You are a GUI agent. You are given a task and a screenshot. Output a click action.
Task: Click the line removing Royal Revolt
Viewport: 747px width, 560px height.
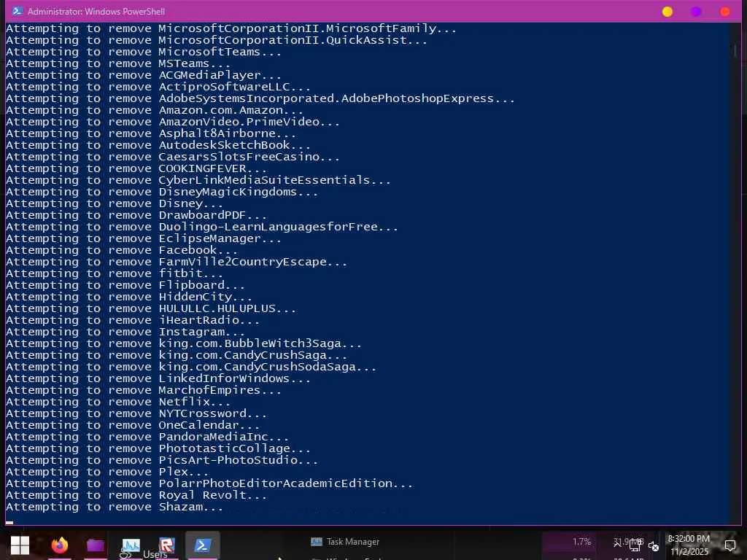136,495
